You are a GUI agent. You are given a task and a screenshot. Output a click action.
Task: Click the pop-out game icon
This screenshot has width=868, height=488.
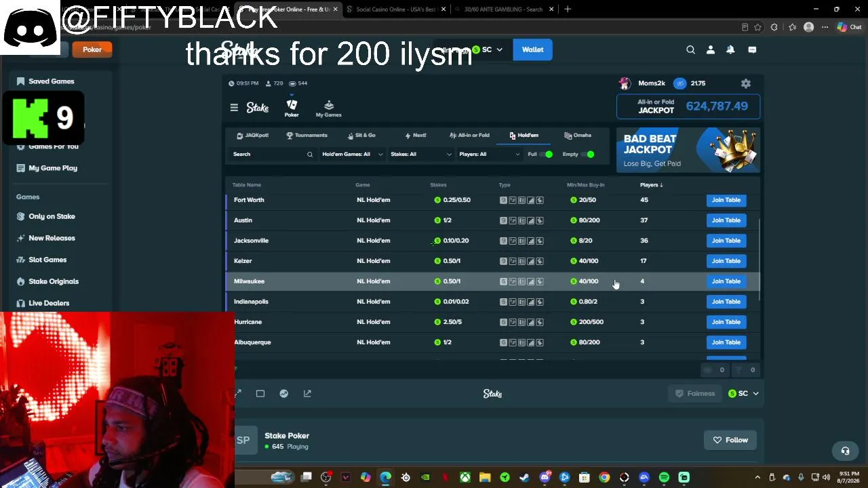(x=307, y=393)
